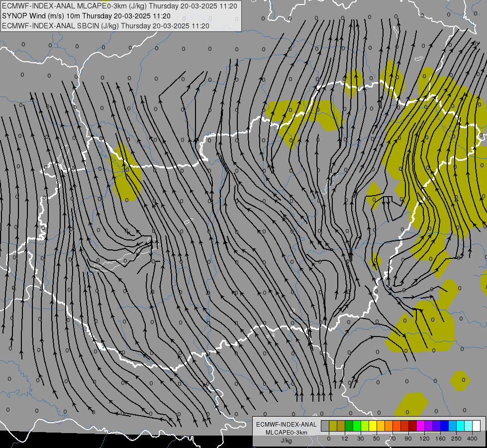
Task: Click the light blue swatch left of the 250 tick
Action: 453,426
